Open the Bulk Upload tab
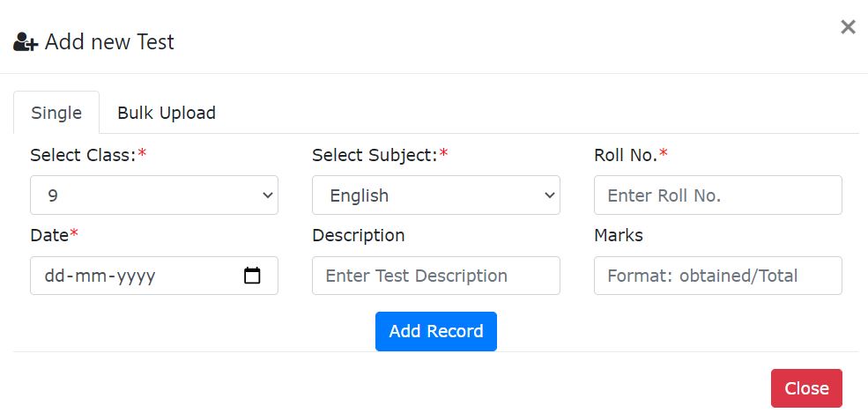This screenshot has width=868, height=420. (x=167, y=113)
